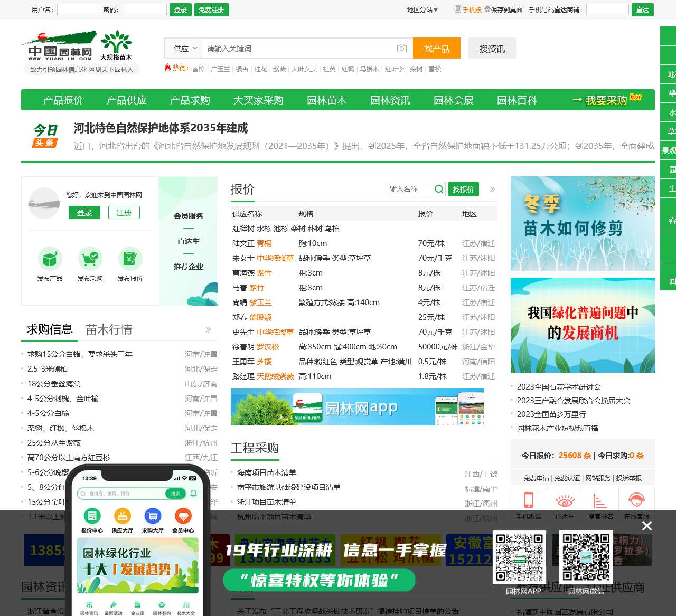The height and width of the screenshot is (616, 676).
Task: Click the magnifier icon in 报价 search
Action: (439, 189)
